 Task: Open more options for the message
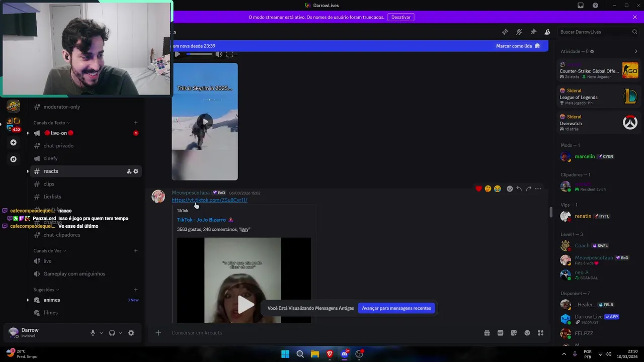click(538, 189)
